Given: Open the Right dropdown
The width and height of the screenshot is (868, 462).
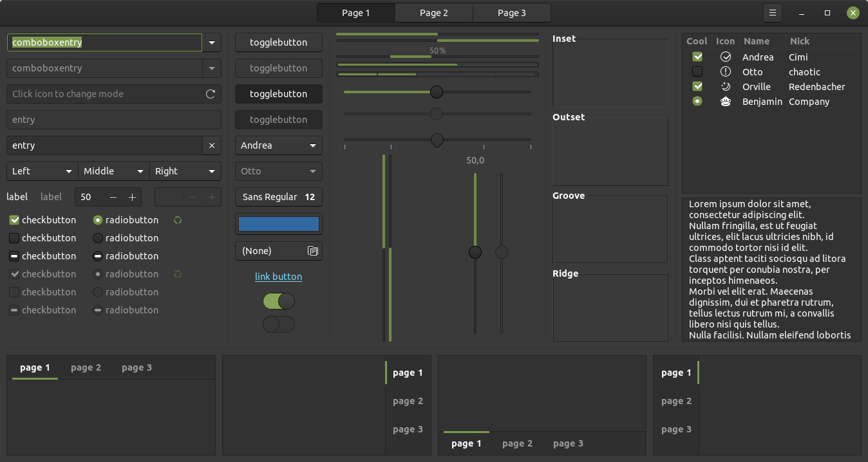Looking at the screenshot, I should (x=185, y=171).
